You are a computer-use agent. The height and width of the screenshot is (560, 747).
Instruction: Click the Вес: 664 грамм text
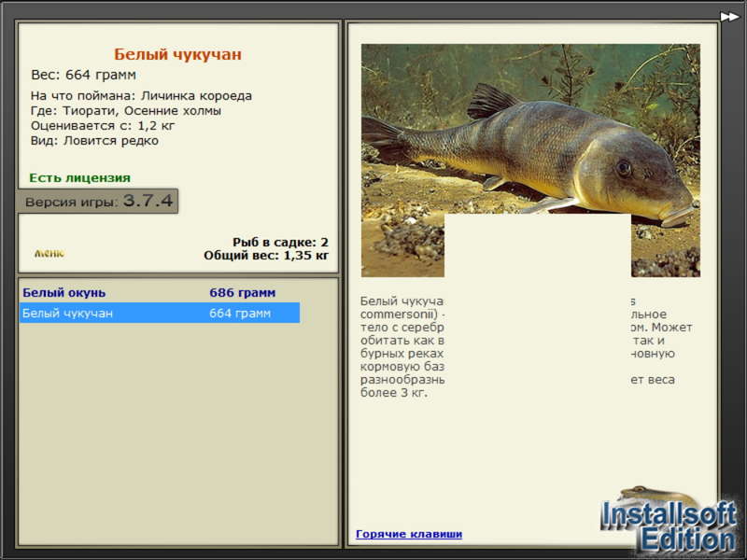(x=83, y=75)
